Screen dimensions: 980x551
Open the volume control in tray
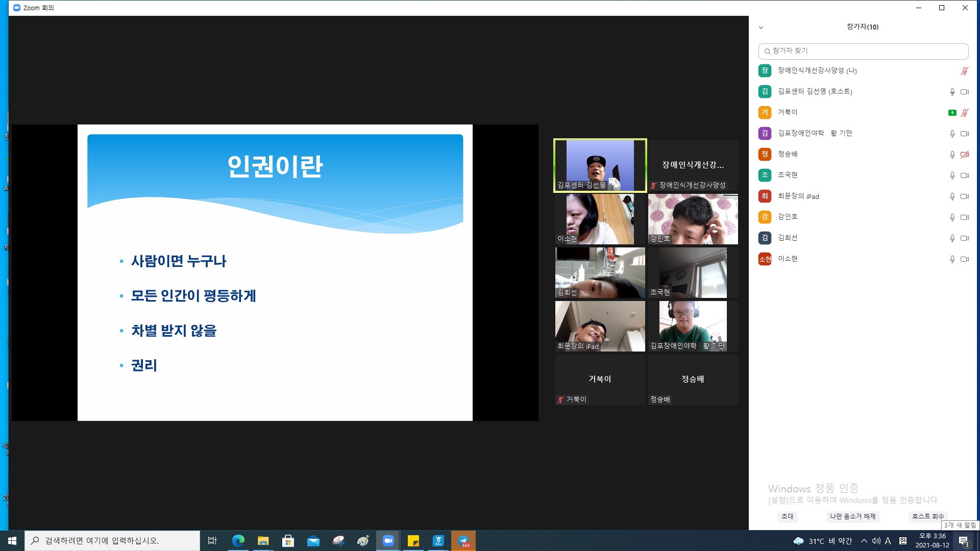pos(876,541)
